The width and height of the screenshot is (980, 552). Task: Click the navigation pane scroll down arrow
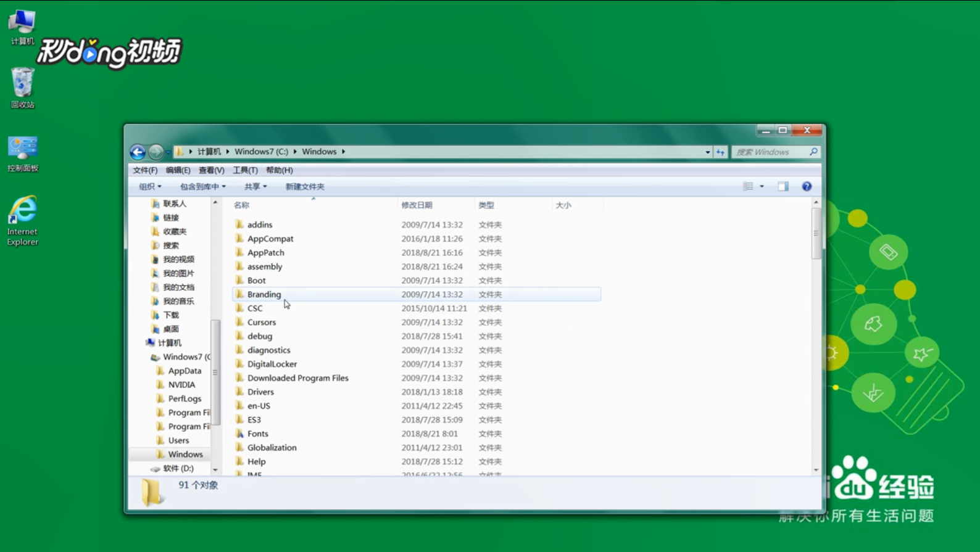(x=215, y=469)
